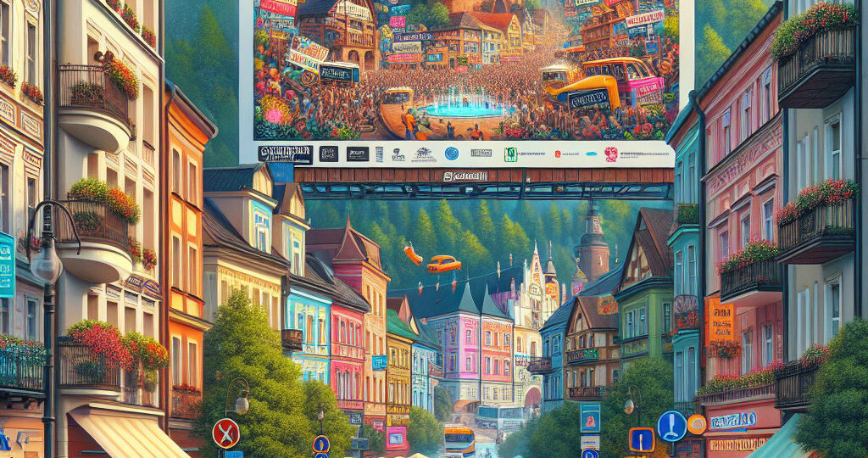Select the blue circular pedestrian street sign

[x=672, y=426]
